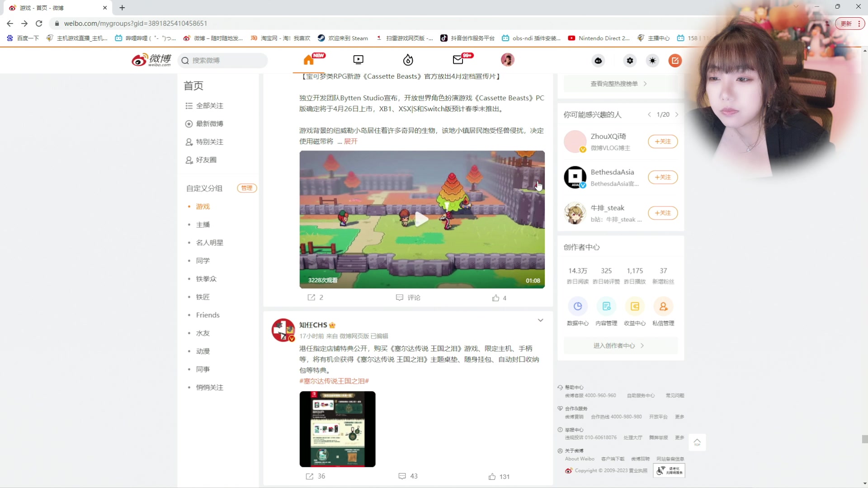Click the Weibo logo
The image size is (868, 488).
(151, 60)
